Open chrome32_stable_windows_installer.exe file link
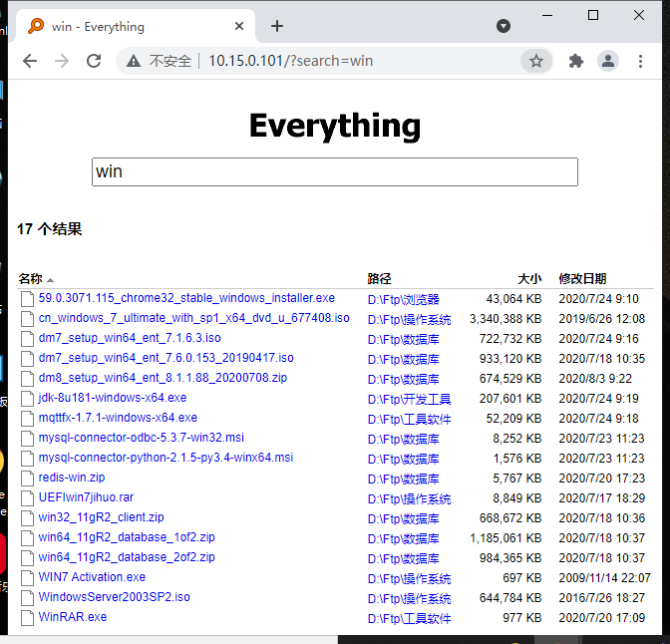Screen dimensions: 670x644 186,298
